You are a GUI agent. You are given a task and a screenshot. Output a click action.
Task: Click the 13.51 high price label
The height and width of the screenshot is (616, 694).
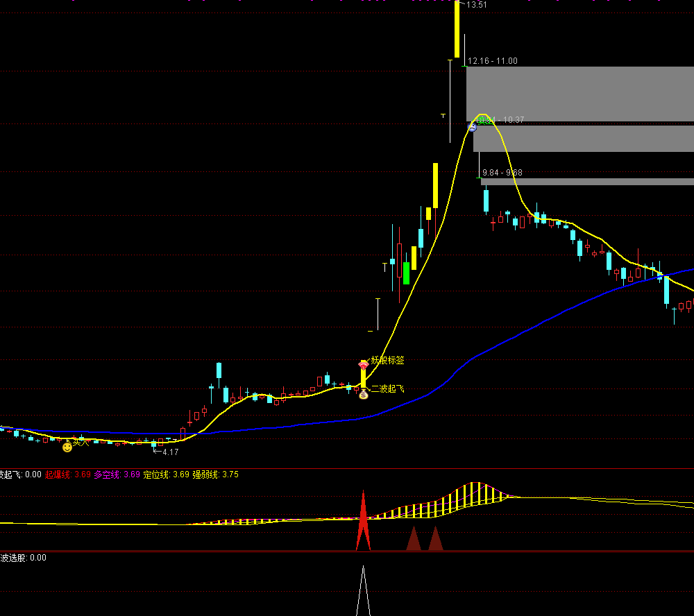point(477,5)
